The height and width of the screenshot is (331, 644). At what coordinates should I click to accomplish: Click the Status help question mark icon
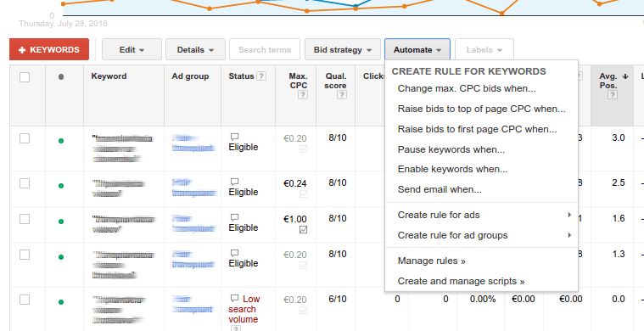click(x=261, y=76)
